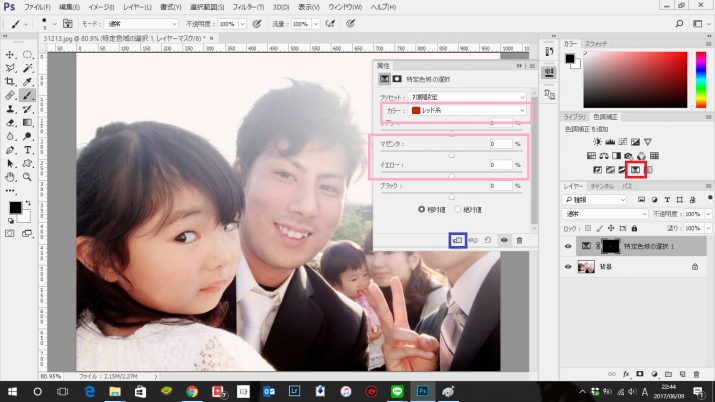This screenshot has width=715, height=402.
Task: Select the Zoom magnifier tool
Action: click(28, 176)
